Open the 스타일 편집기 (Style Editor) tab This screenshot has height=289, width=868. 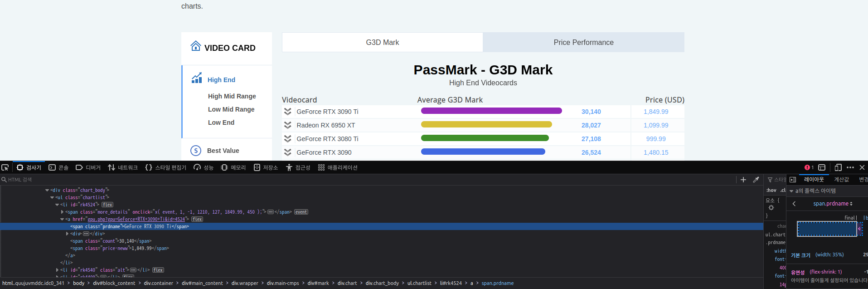point(165,167)
